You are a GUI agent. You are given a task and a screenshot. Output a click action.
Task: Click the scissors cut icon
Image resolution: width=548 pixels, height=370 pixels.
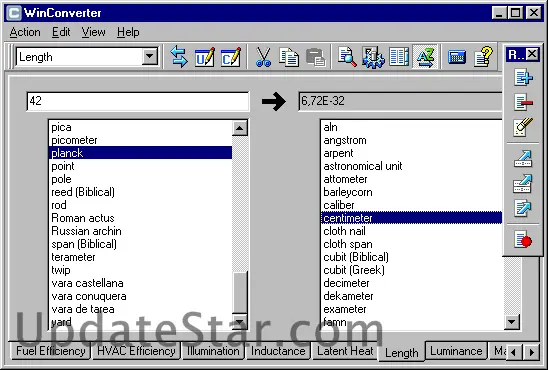263,57
